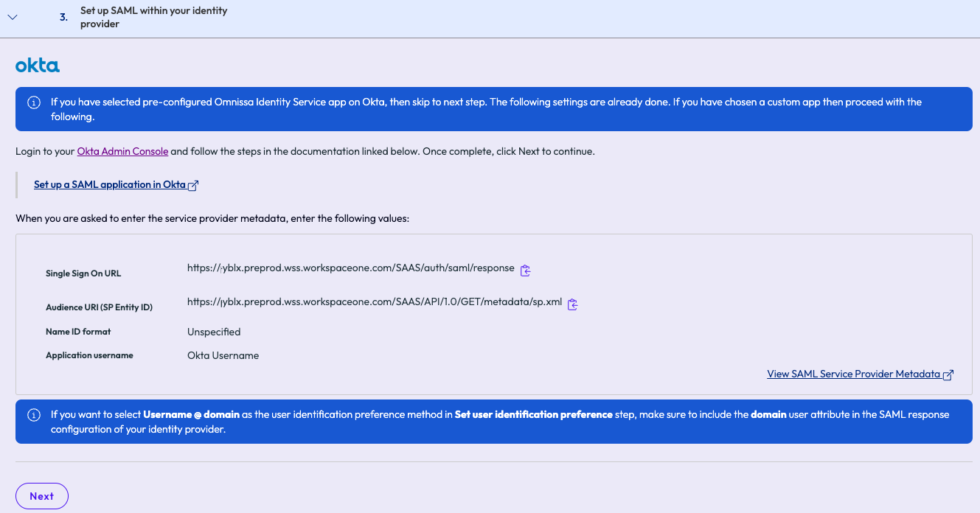Screen dimensions: 980x513
Task: Click info icon in pre-configured app banner
Action: [34, 102]
